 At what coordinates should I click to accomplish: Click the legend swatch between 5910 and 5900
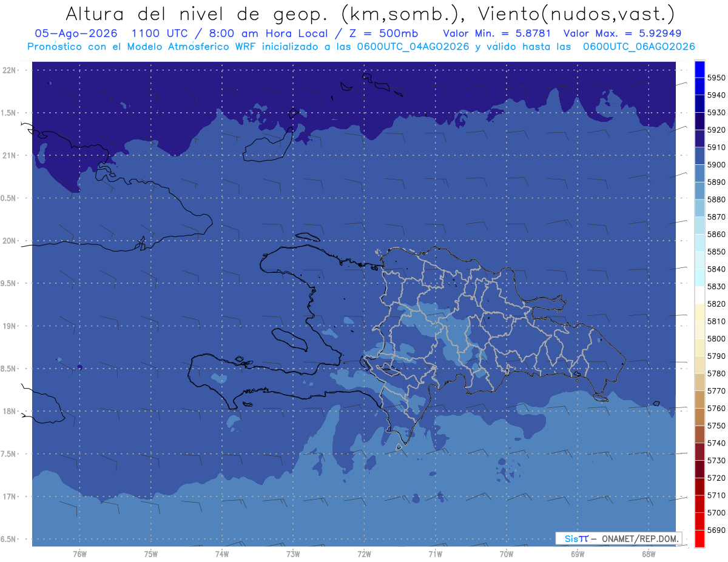[x=699, y=156]
